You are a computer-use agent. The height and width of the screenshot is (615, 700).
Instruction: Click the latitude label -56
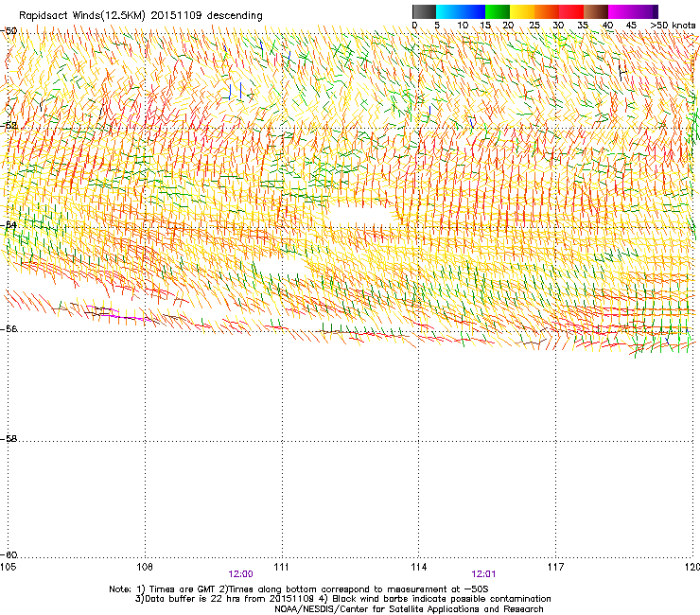9,329
